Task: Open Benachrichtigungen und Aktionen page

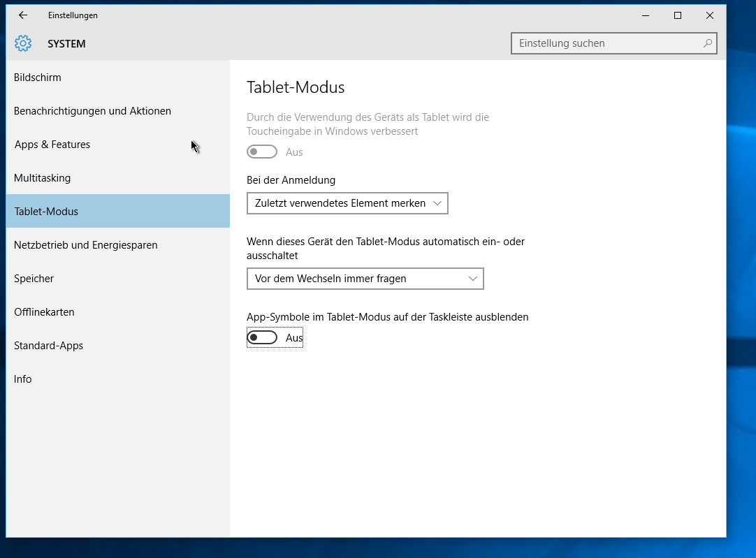Action: (117, 111)
